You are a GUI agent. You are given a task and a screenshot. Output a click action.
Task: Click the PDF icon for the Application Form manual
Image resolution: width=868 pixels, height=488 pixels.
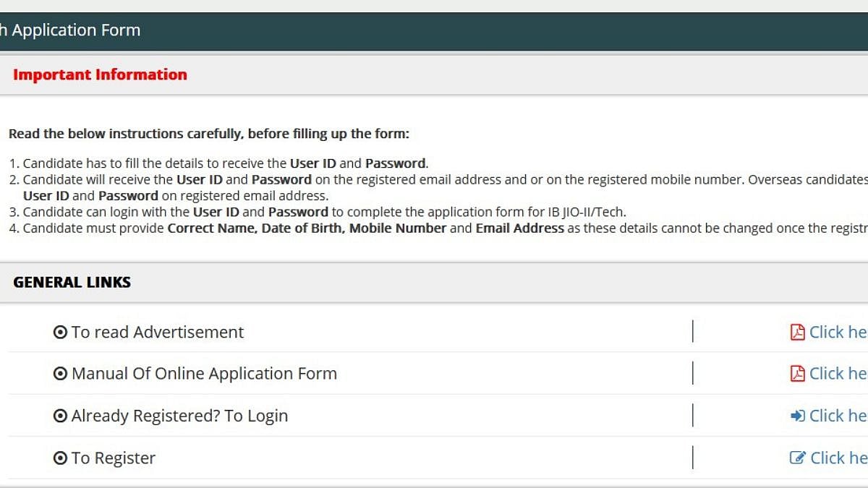coord(797,374)
